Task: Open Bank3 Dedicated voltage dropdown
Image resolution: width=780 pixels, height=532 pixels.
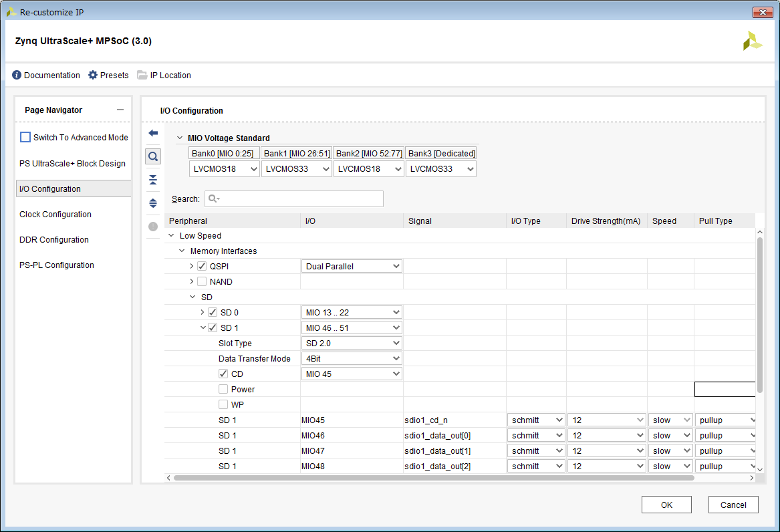Action: click(440, 169)
